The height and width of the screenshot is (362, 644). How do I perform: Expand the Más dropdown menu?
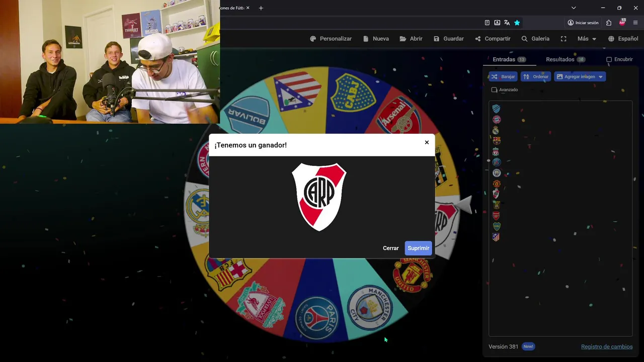587,39
